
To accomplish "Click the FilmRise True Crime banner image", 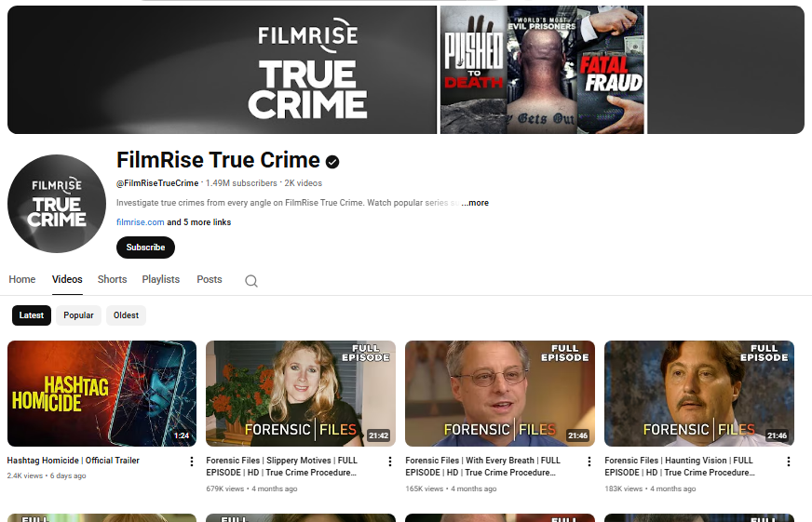I will point(406,70).
